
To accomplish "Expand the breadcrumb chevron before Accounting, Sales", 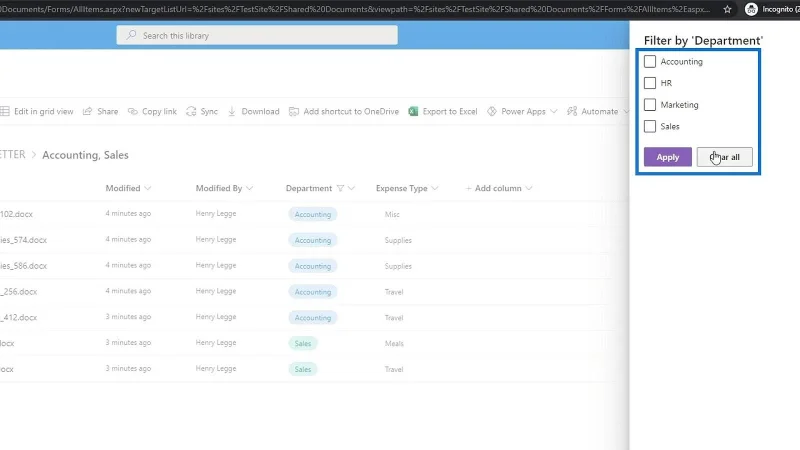I will tap(34, 155).
